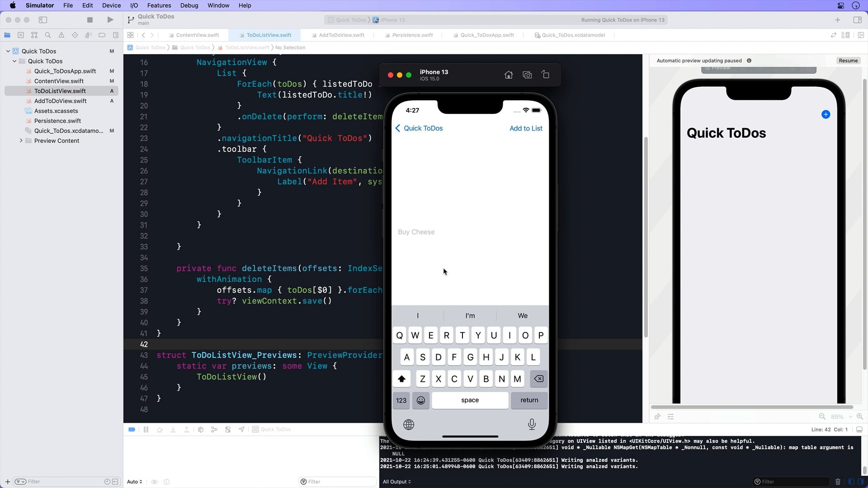This screenshot has height=488, width=868.
Task: Simulate location arrow in debug bar
Action: (x=242, y=430)
